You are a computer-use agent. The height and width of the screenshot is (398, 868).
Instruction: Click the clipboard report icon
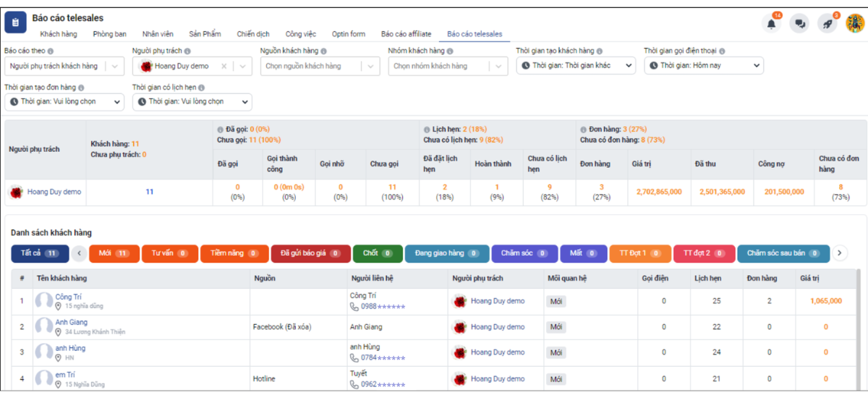pyautogui.click(x=15, y=22)
